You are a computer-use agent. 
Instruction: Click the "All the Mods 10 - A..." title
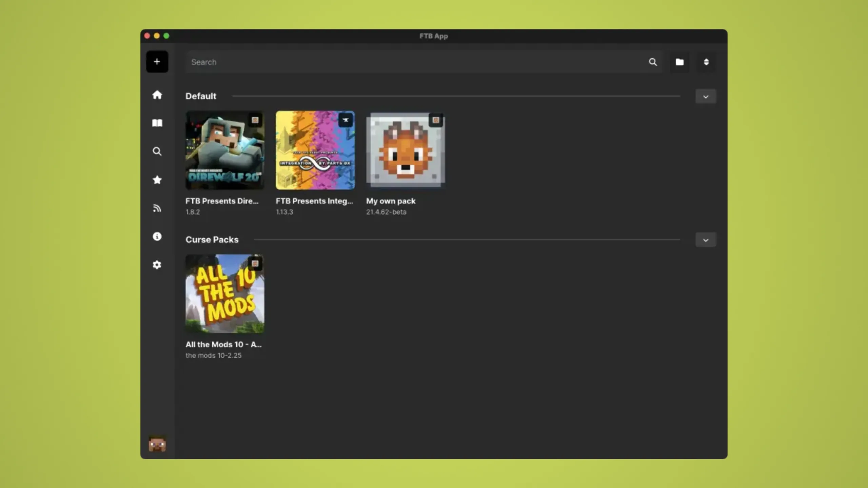click(x=223, y=344)
